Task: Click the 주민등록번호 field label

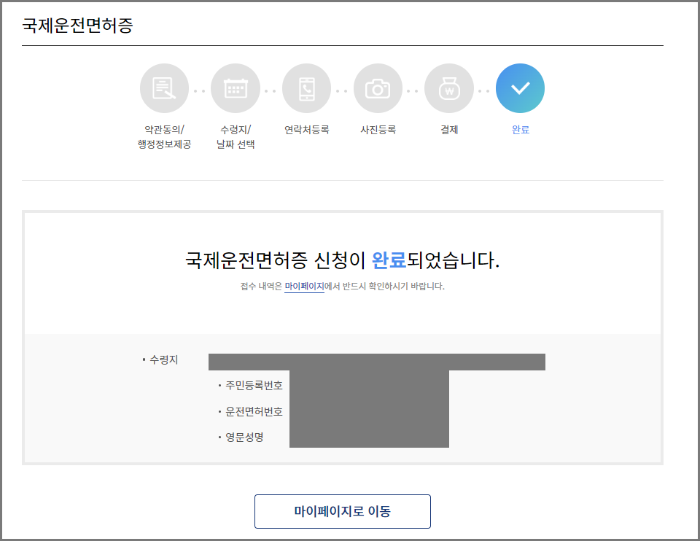Action: pyautogui.click(x=254, y=385)
